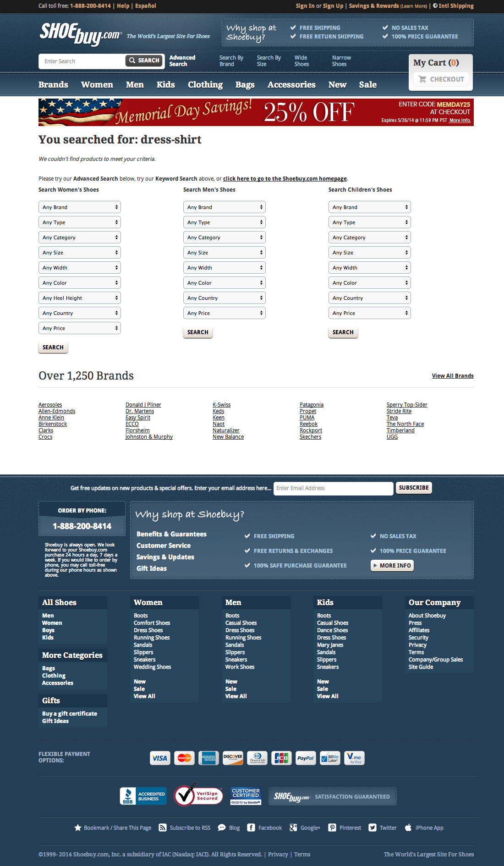The width and height of the screenshot is (504, 866).
Task: Click the PayPal payment icon
Action: (306, 758)
